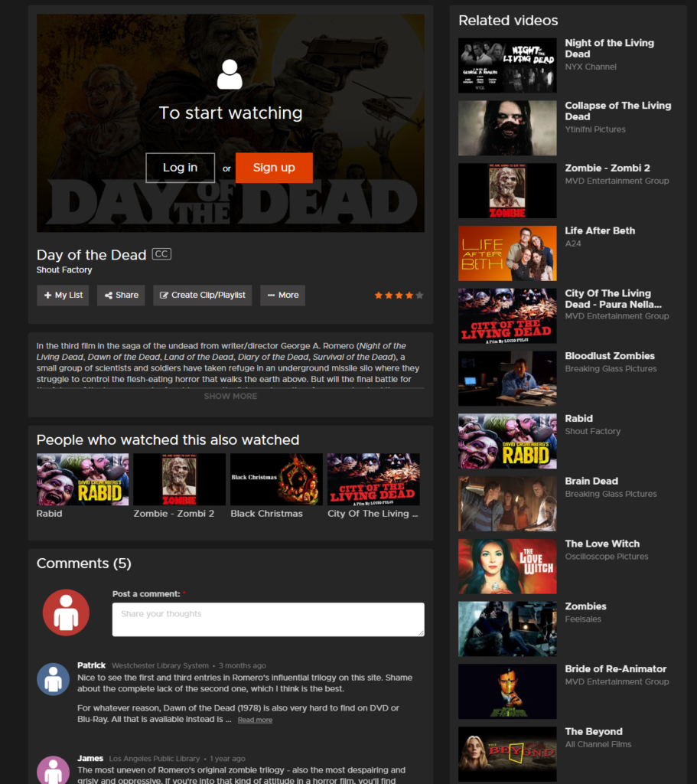Click the "NYX Channel" publisher text
This screenshot has width=697, height=784.
pyautogui.click(x=591, y=67)
